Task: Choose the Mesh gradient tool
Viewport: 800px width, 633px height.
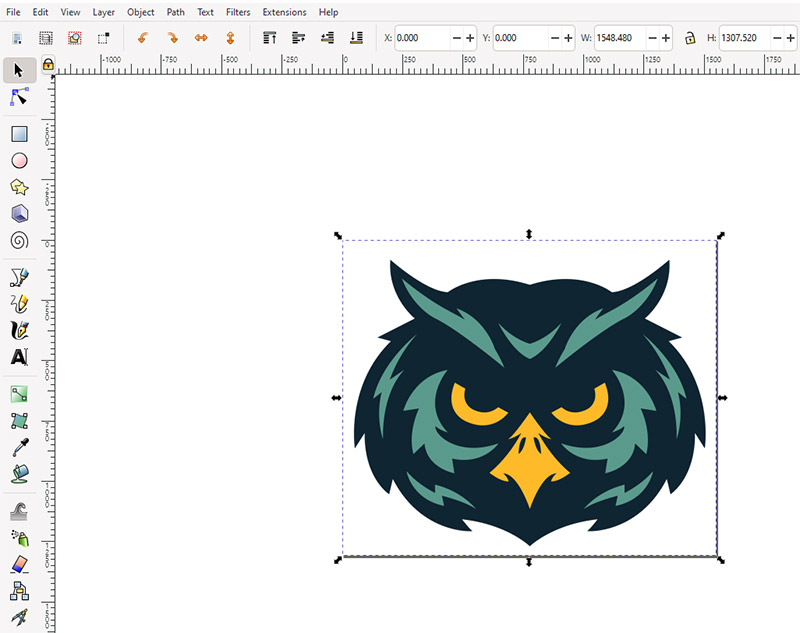Action: coord(19,421)
